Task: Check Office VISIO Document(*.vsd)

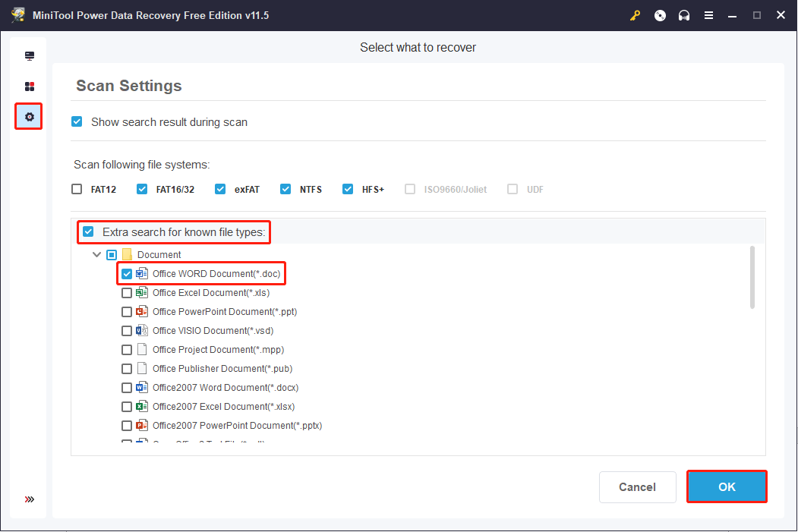Action: pyautogui.click(x=127, y=331)
